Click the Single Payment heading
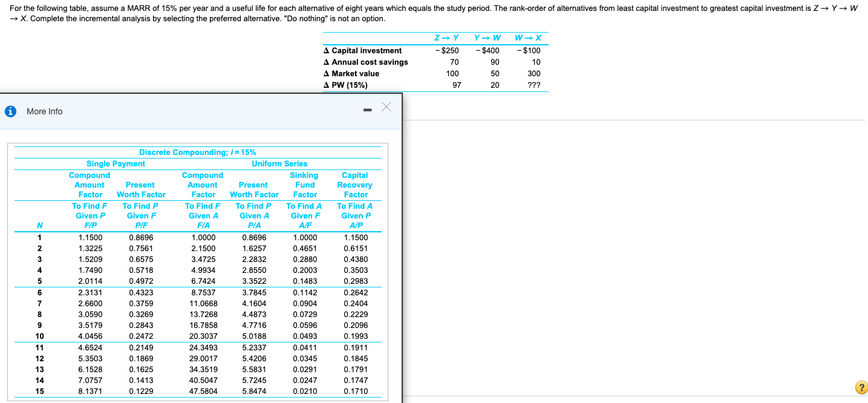Image resolution: width=868 pixels, height=403 pixels. coord(116,163)
